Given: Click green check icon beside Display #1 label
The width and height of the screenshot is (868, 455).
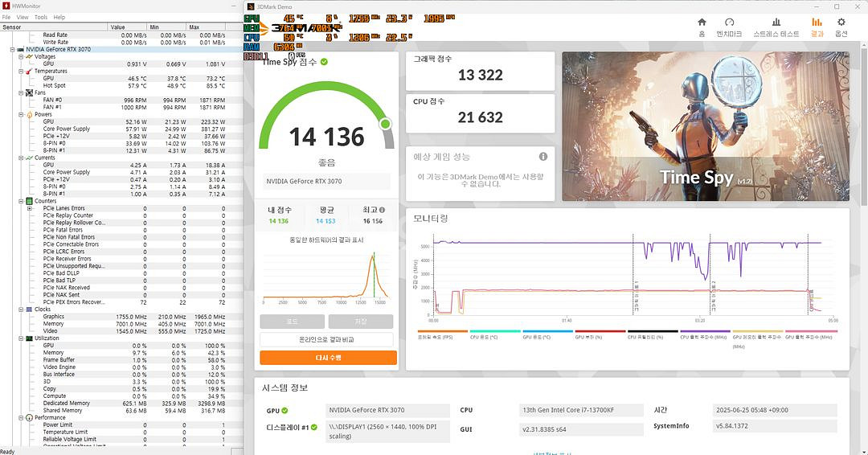Looking at the screenshot, I should point(314,428).
